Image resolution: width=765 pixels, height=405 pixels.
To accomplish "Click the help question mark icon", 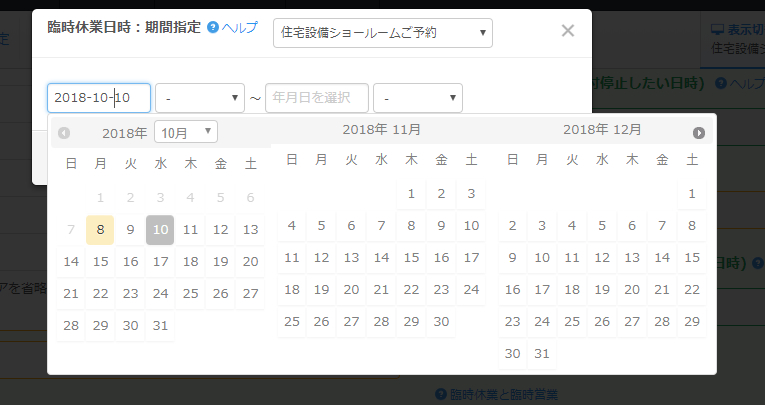I will click(x=212, y=28).
